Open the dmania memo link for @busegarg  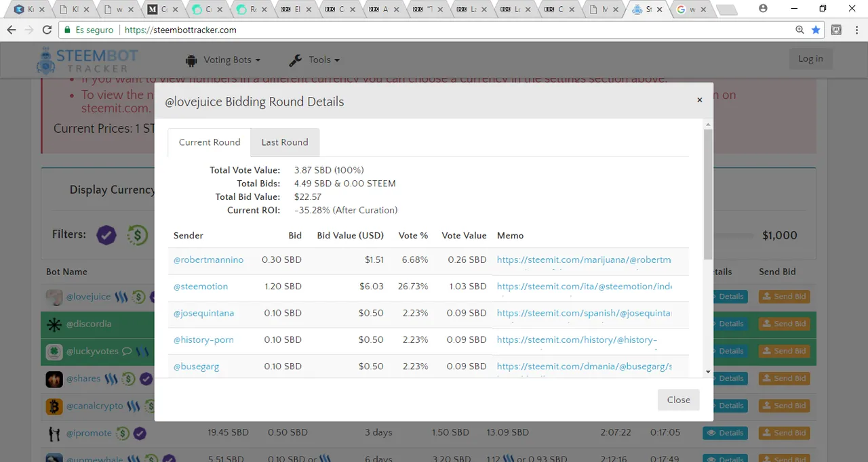584,366
